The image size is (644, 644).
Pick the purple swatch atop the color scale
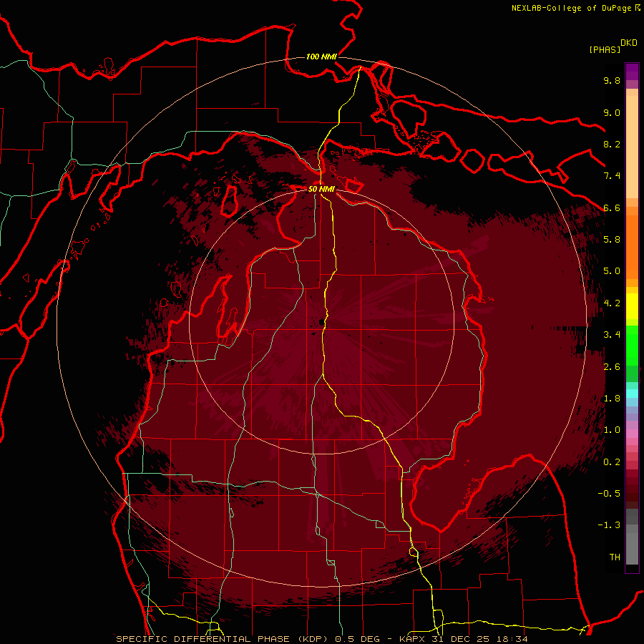tap(632, 72)
